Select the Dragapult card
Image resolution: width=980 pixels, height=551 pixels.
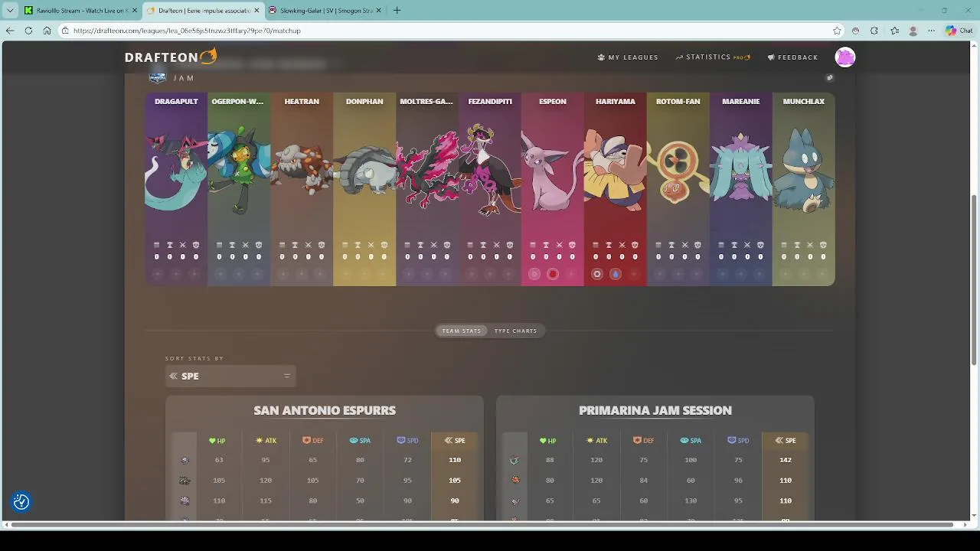pos(176,189)
